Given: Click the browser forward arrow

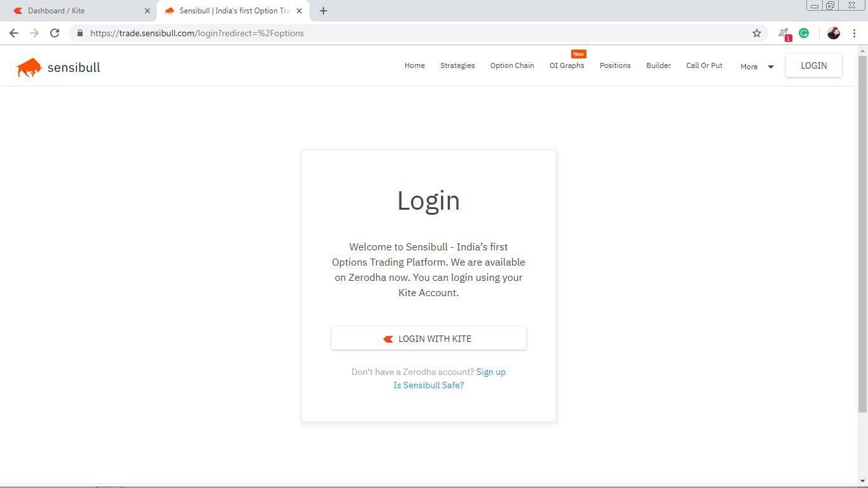Looking at the screenshot, I should pos(34,33).
